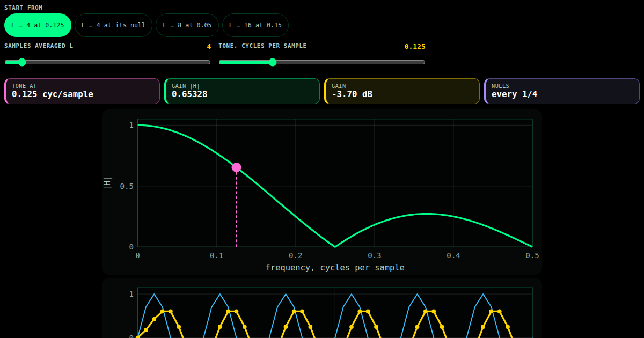Click the "SAMPLES AVERAGED L" label
The image size is (644, 338).
pyautogui.click(x=39, y=46)
